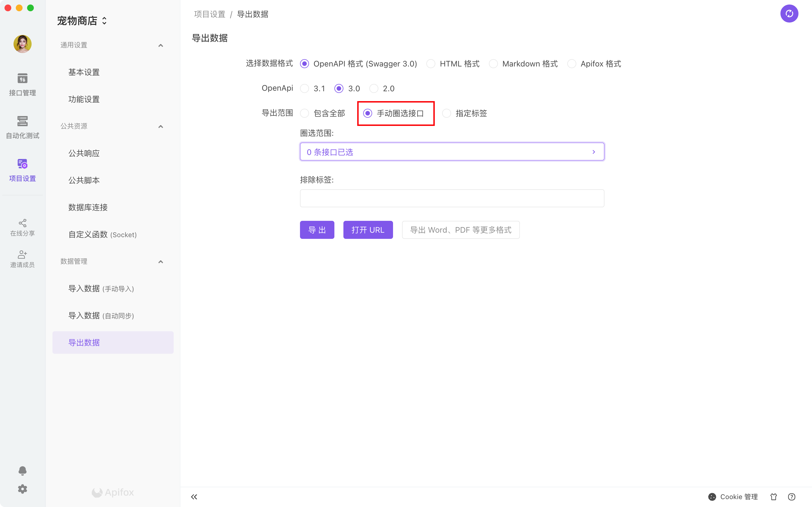
Task: Go to 公共响应 menu item
Action: (x=84, y=153)
